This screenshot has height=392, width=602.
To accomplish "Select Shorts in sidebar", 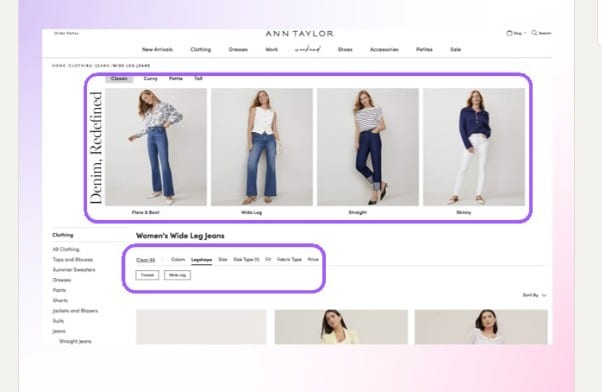I will tap(60, 301).
